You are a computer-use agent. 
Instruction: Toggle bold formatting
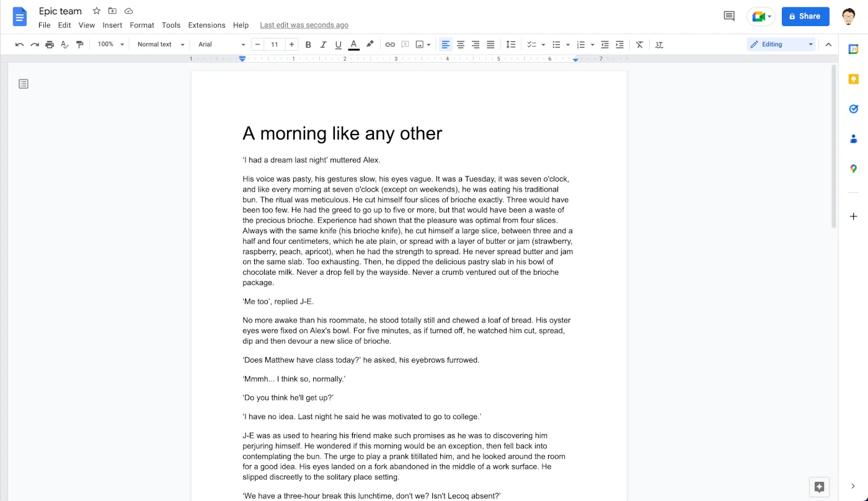tap(308, 44)
